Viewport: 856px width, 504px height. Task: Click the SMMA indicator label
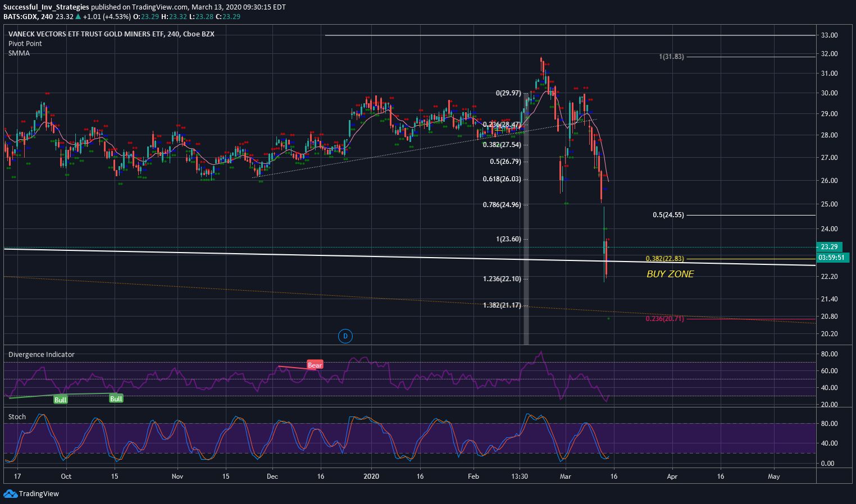tap(19, 53)
